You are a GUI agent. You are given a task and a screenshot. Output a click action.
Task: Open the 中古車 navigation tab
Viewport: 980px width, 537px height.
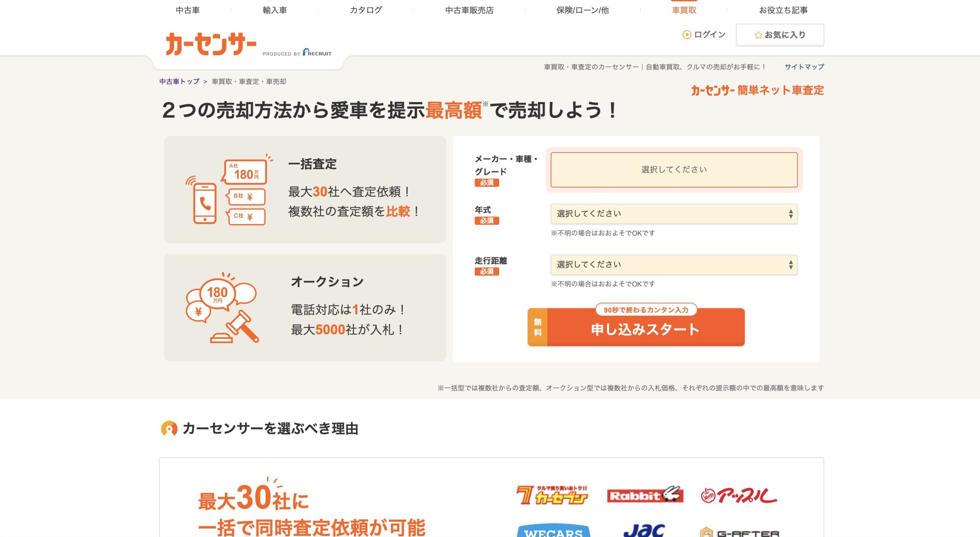(x=188, y=10)
